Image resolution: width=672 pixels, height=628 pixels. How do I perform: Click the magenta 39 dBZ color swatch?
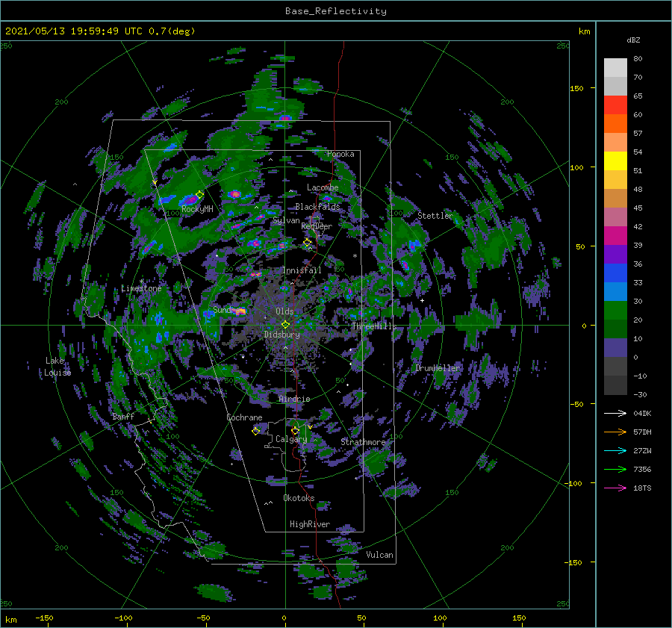pyautogui.click(x=615, y=236)
